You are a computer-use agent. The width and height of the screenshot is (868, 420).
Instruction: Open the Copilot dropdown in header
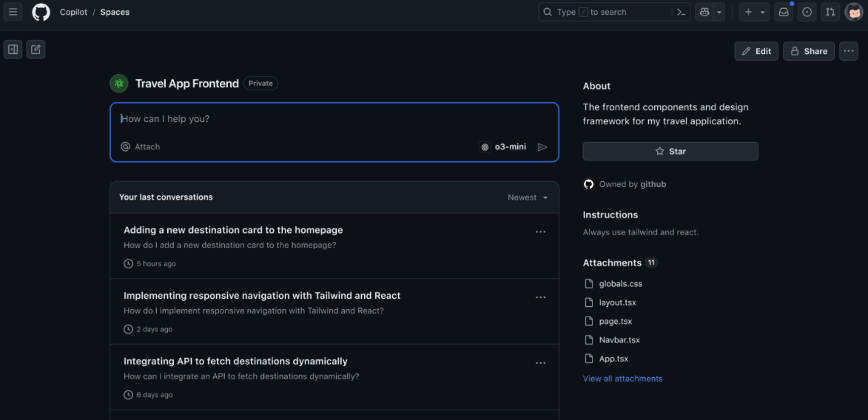710,12
